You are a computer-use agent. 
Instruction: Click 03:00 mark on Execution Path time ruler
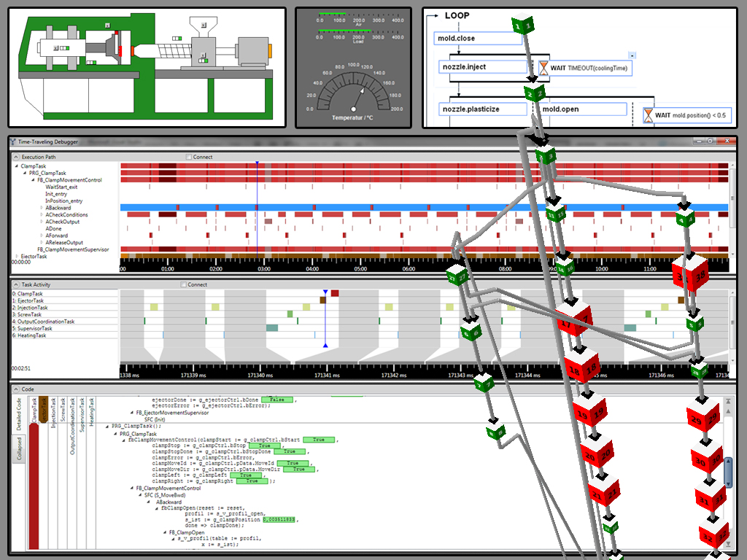(x=264, y=268)
